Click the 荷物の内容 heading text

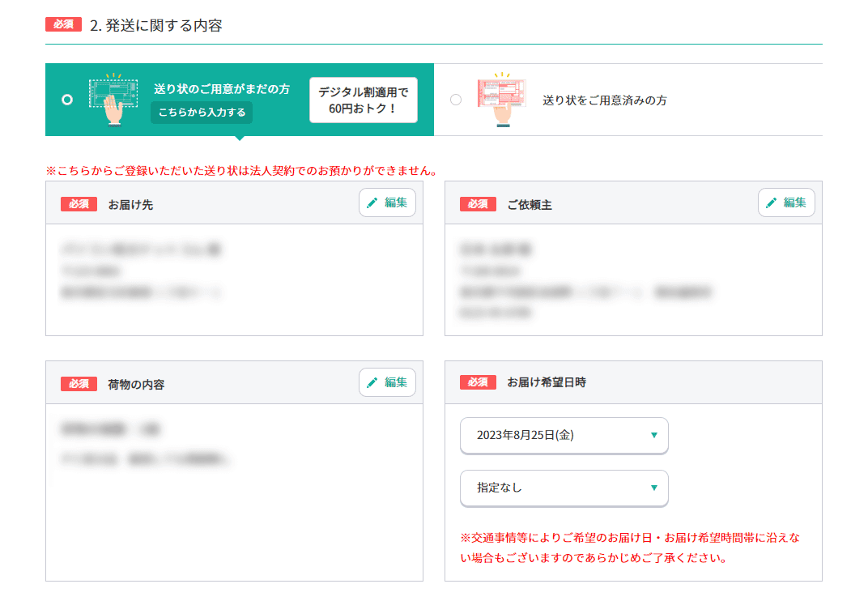coord(136,385)
